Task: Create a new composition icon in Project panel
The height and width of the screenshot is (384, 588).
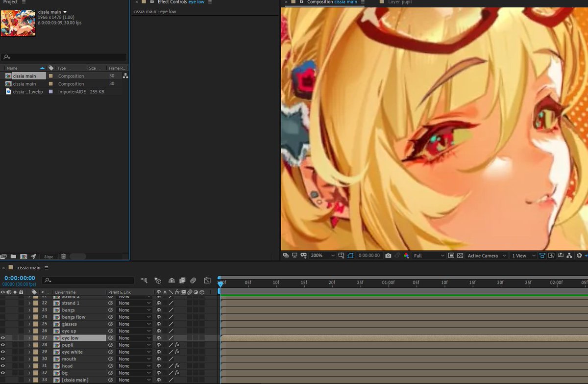Action: 24,256
